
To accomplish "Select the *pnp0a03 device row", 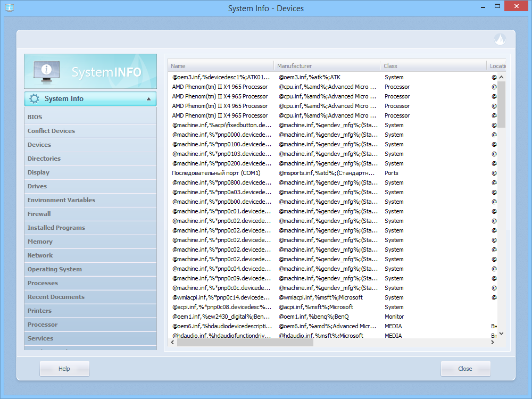I will pos(332,192).
